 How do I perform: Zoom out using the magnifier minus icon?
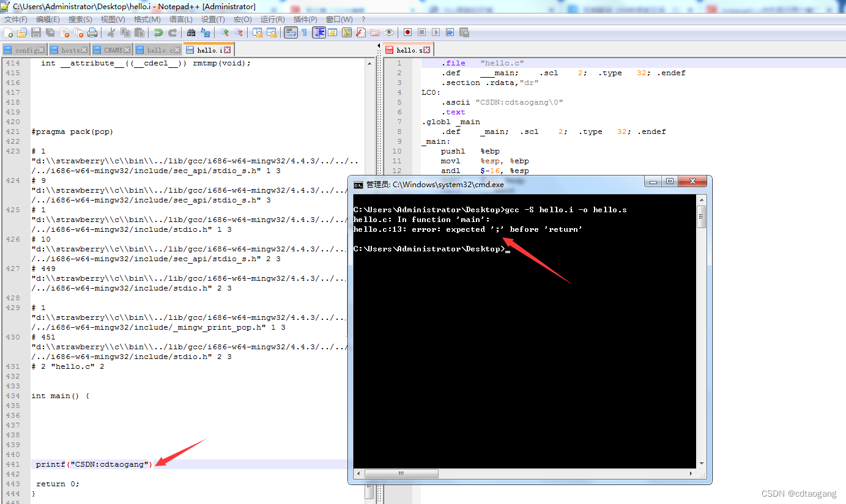click(x=239, y=32)
